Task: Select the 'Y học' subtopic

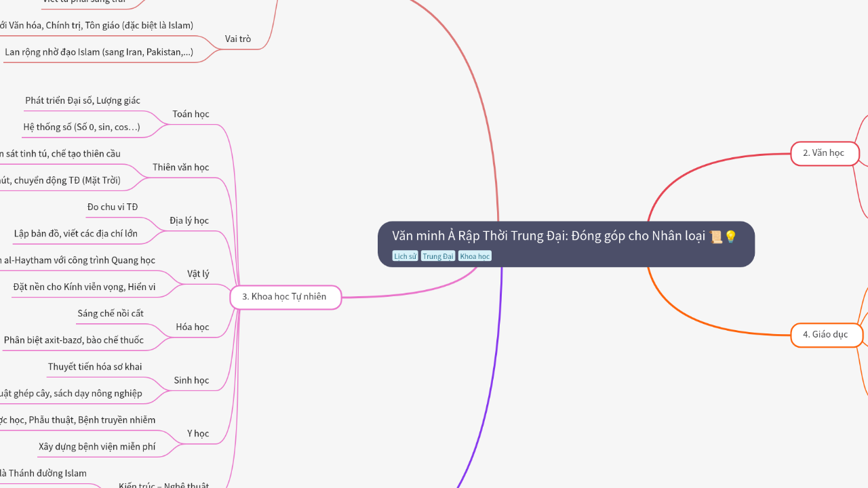Action: pyautogui.click(x=198, y=434)
